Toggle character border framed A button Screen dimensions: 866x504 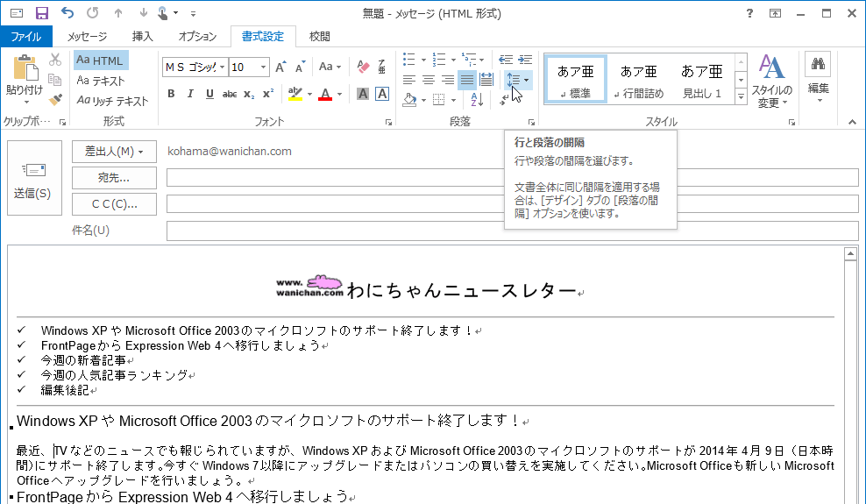pos(381,95)
